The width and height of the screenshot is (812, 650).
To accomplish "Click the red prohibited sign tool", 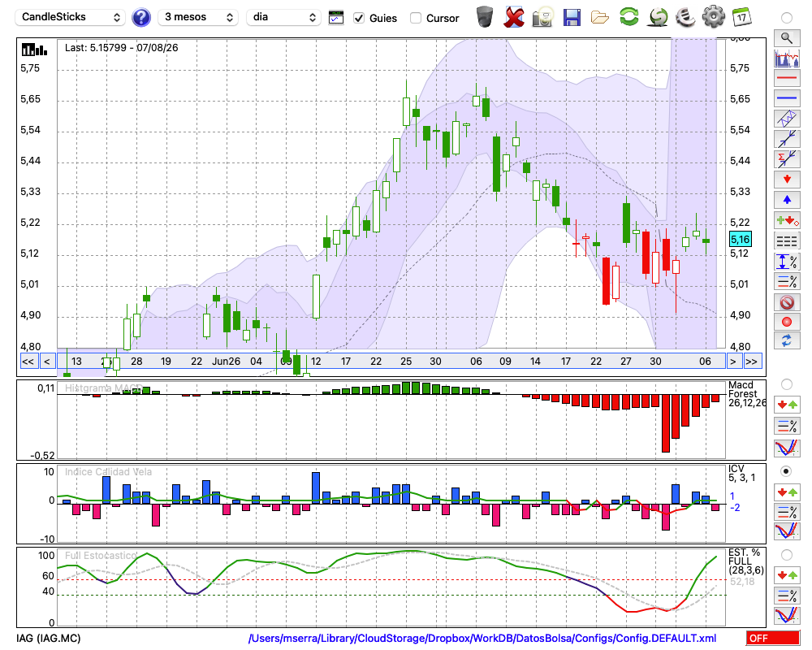I will click(x=787, y=301).
